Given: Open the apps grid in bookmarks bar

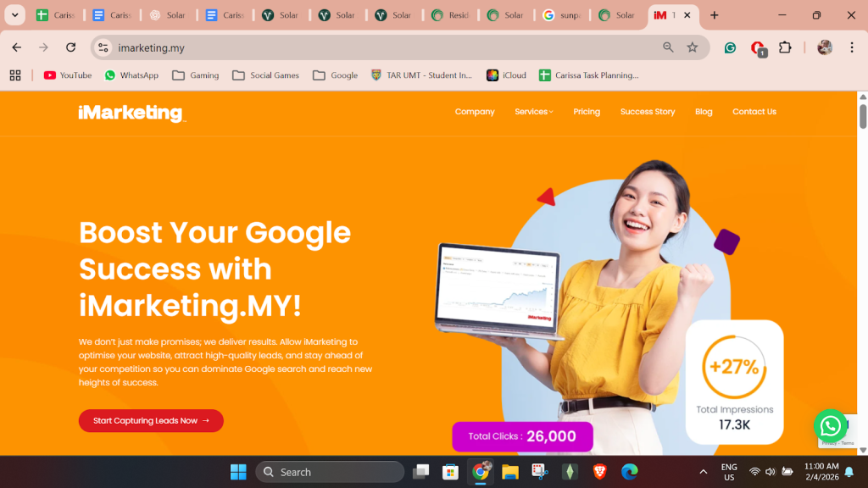Looking at the screenshot, I should click(x=15, y=75).
